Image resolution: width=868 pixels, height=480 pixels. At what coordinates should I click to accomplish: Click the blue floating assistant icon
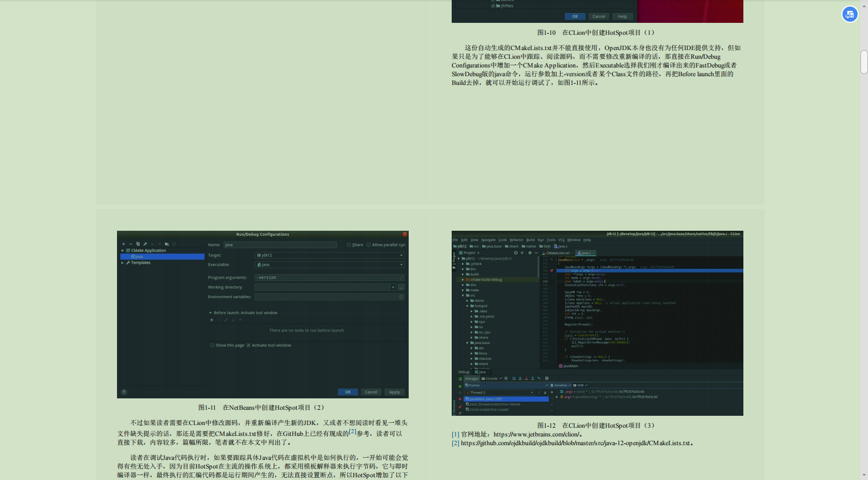click(x=849, y=14)
